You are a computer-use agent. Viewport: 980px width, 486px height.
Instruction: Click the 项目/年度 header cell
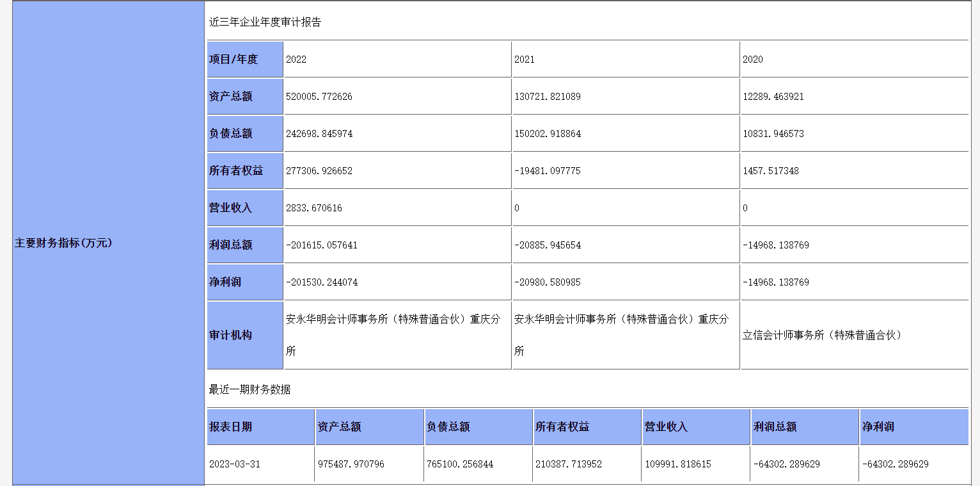[233, 60]
